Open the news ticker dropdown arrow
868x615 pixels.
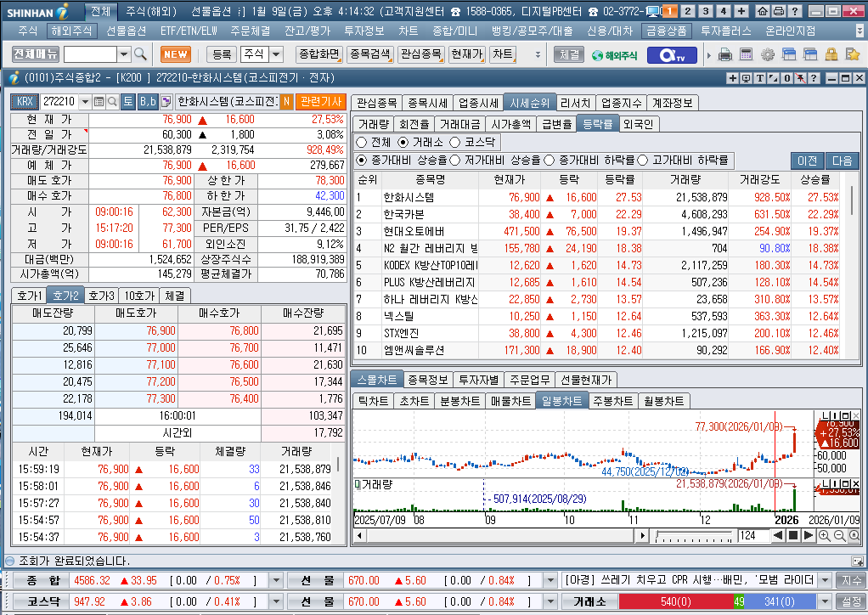pos(826,580)
